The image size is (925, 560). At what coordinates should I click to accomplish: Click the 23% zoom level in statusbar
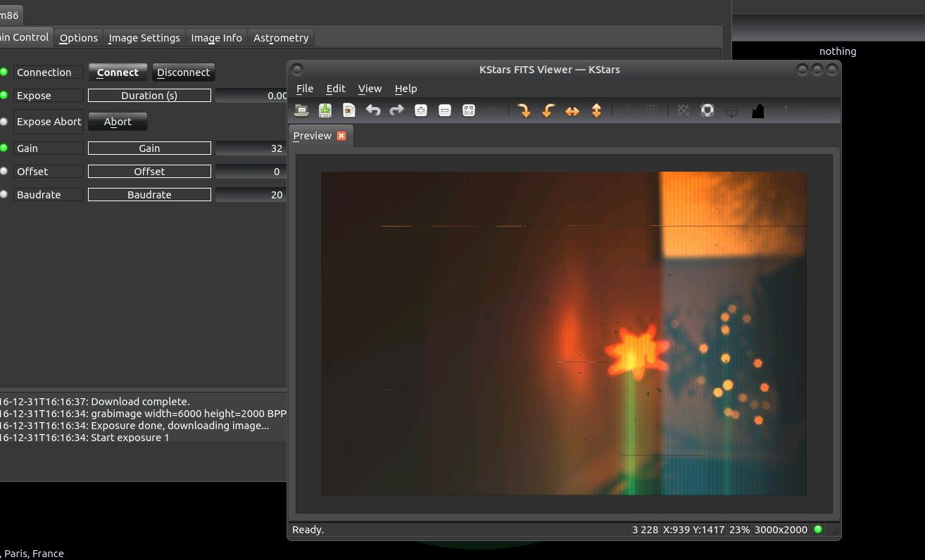click(739, 530)
